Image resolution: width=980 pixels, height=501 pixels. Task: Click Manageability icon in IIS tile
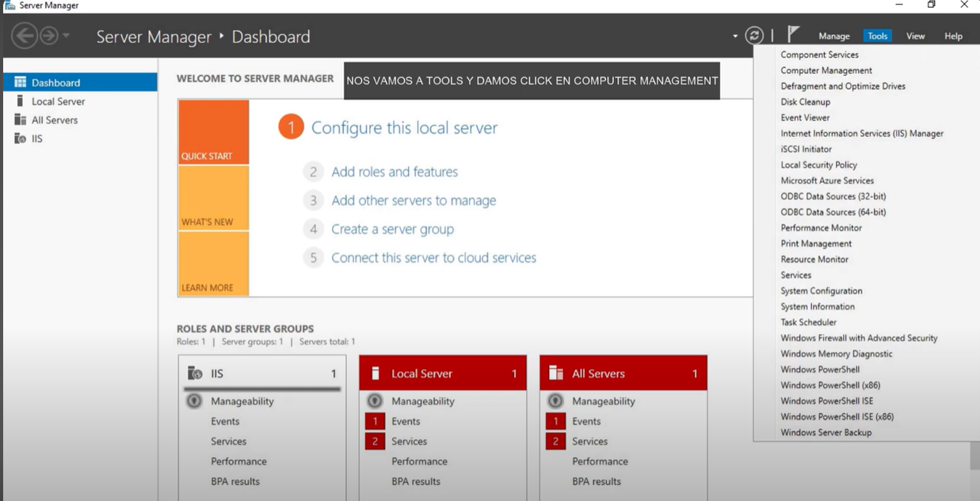click(194, 401)
